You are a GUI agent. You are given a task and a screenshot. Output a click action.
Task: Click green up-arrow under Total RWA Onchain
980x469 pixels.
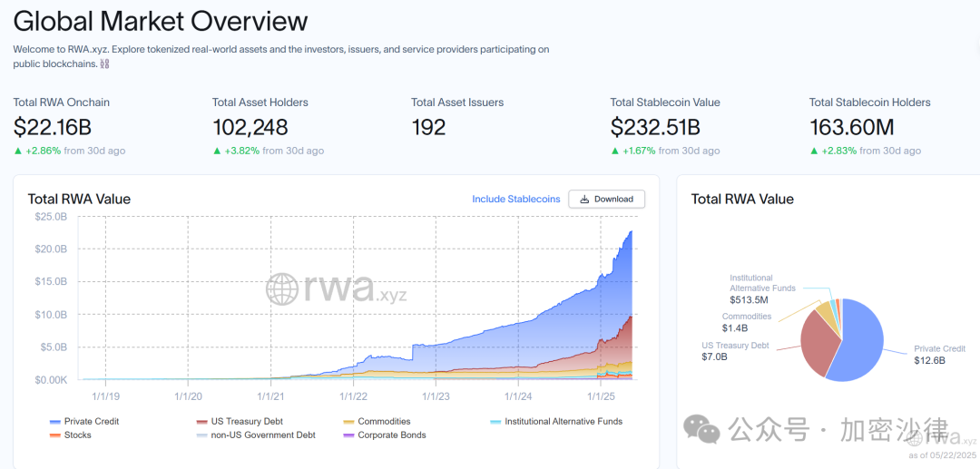tap(18, 151)
